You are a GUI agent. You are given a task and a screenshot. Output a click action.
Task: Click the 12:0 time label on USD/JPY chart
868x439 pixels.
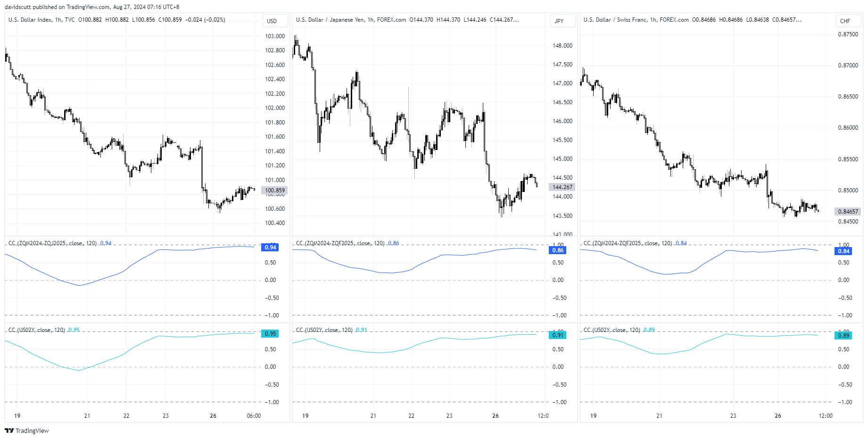point(543,416)
